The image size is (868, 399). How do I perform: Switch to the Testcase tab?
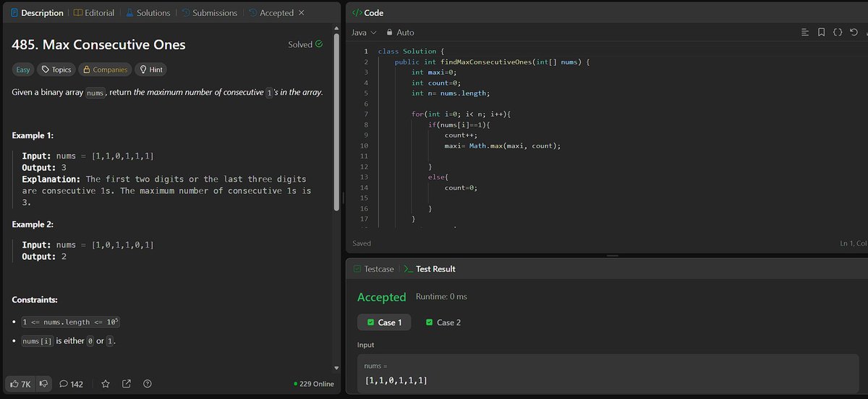(x=373, y=269)
